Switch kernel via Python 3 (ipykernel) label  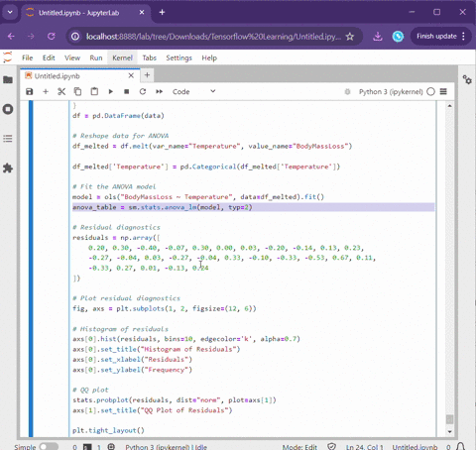coord(391,91)
